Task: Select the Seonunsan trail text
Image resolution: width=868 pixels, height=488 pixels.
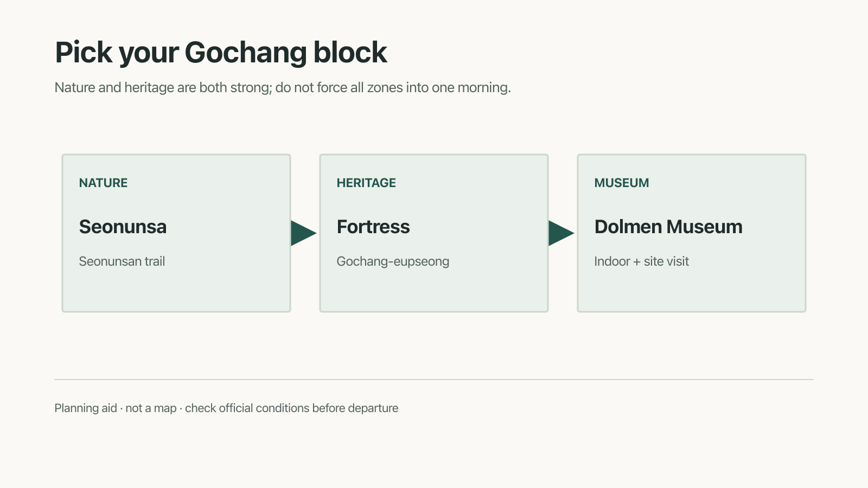Action: click(122, 261)
